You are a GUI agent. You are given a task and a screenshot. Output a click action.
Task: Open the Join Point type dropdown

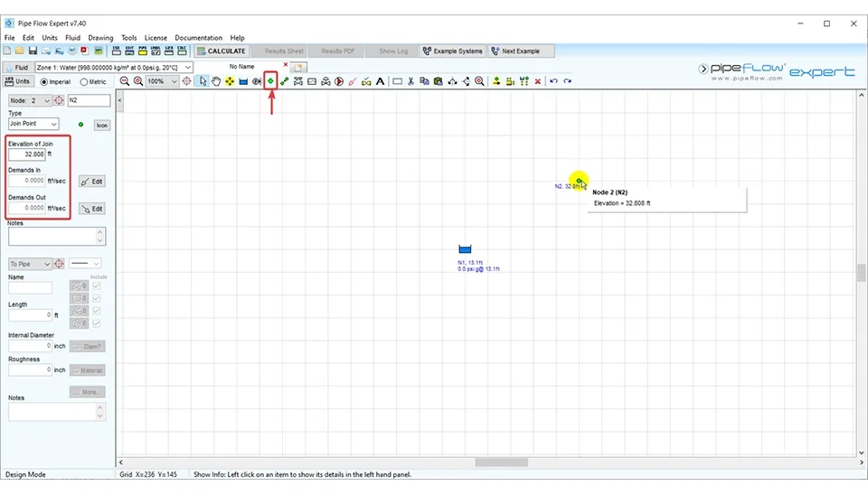(x=33, y=124)
